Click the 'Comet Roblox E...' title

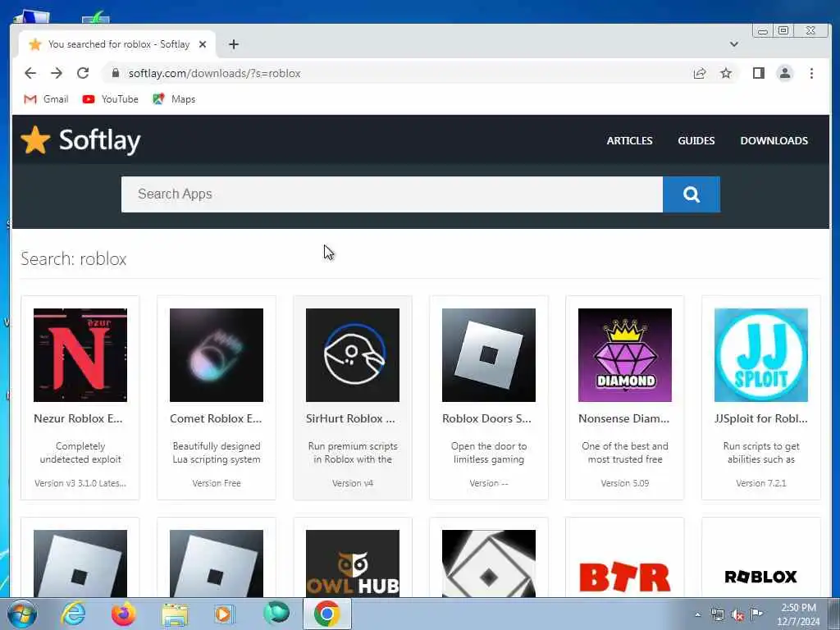216,418
